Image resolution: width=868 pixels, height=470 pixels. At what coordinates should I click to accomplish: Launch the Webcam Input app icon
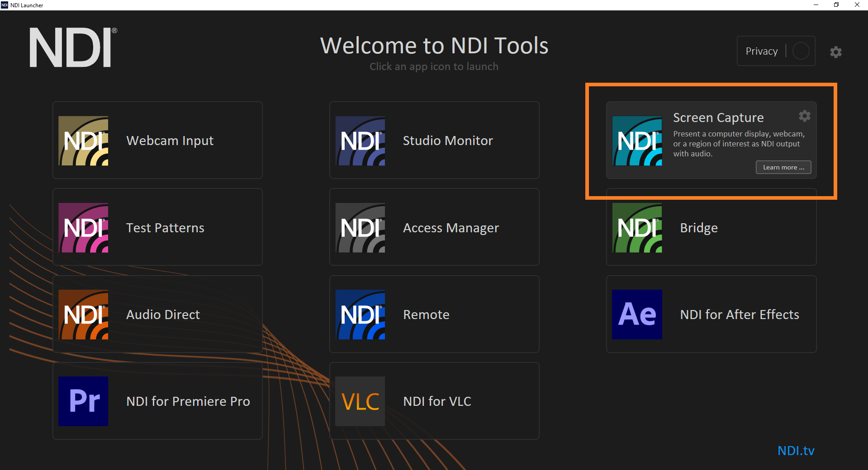[83, 141]
